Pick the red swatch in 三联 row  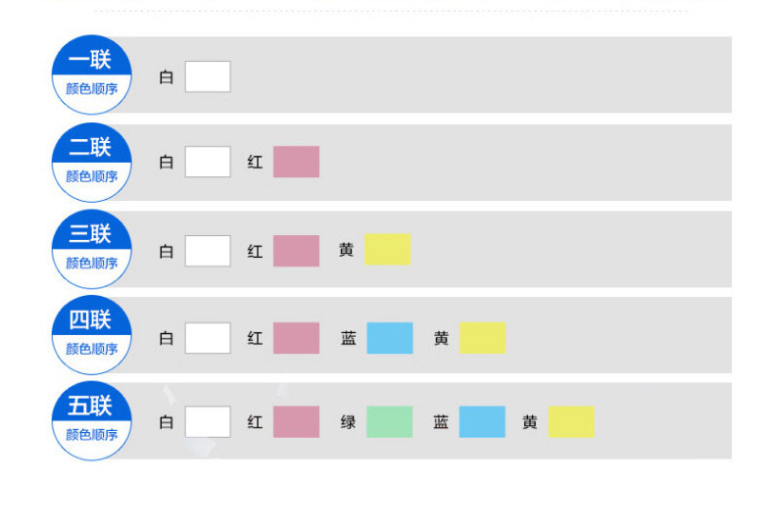click(x=296, y=250)
